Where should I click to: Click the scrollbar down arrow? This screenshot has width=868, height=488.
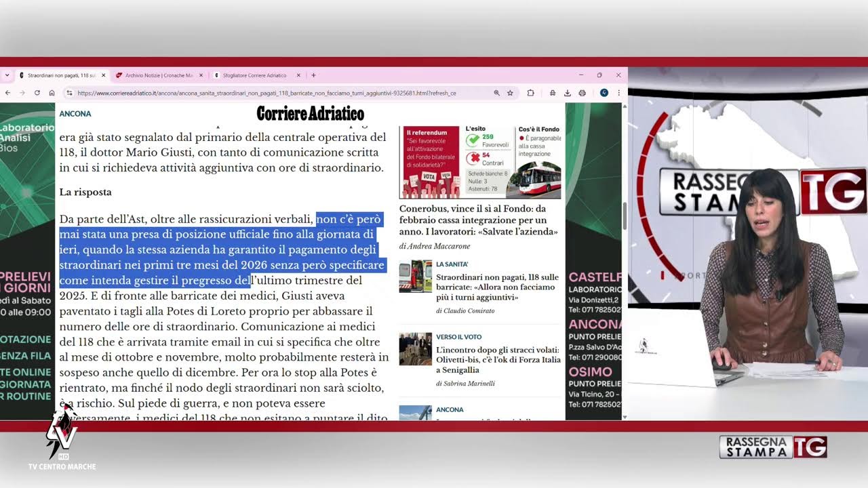click(625, 417)
